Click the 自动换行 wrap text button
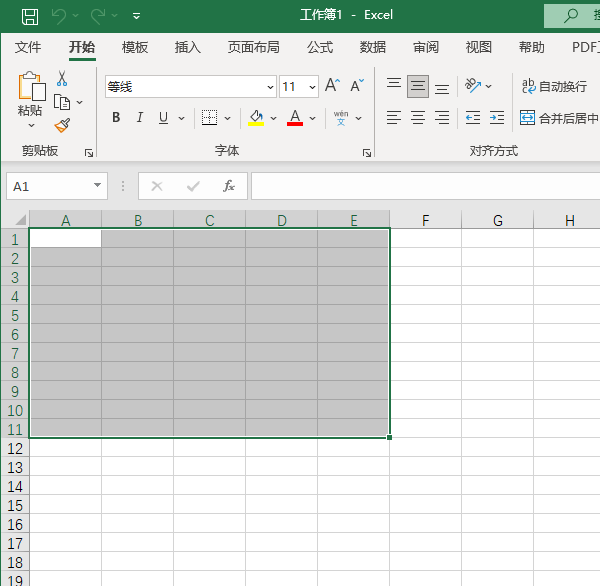This screenshot has width=600, height=586. click(x=555, y=87)
